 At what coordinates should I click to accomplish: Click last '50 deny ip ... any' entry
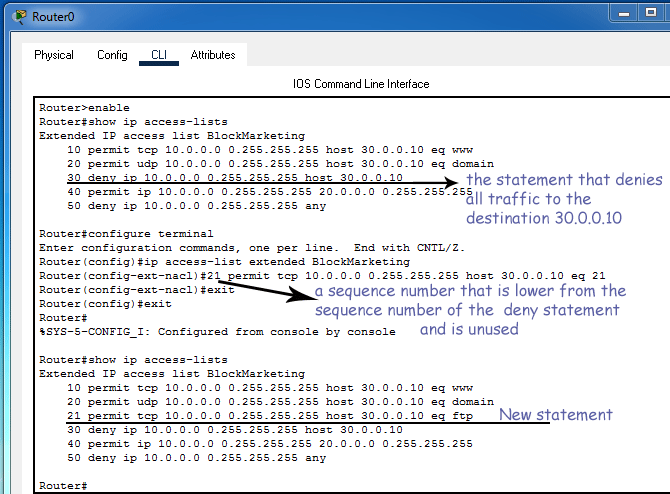[x=197, y=458]
